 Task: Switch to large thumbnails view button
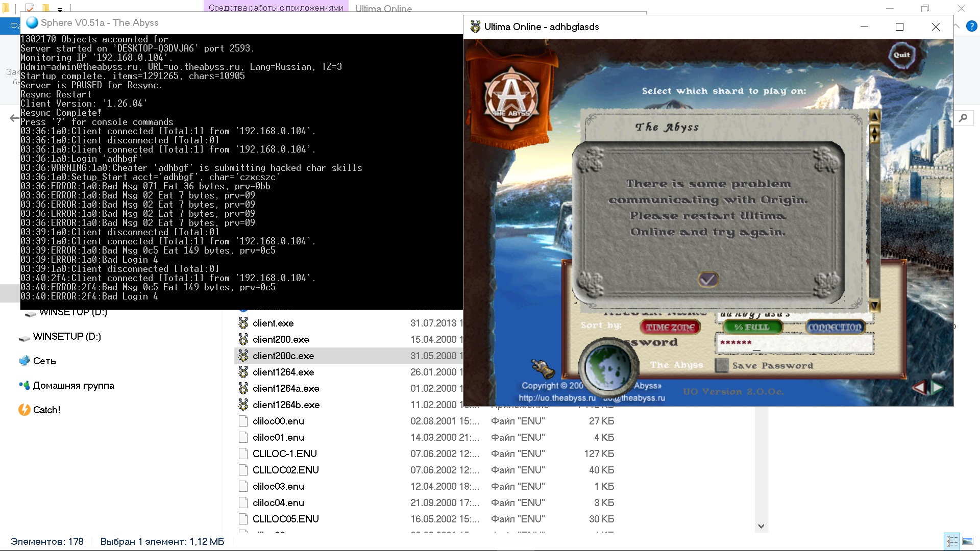(967, 541)
